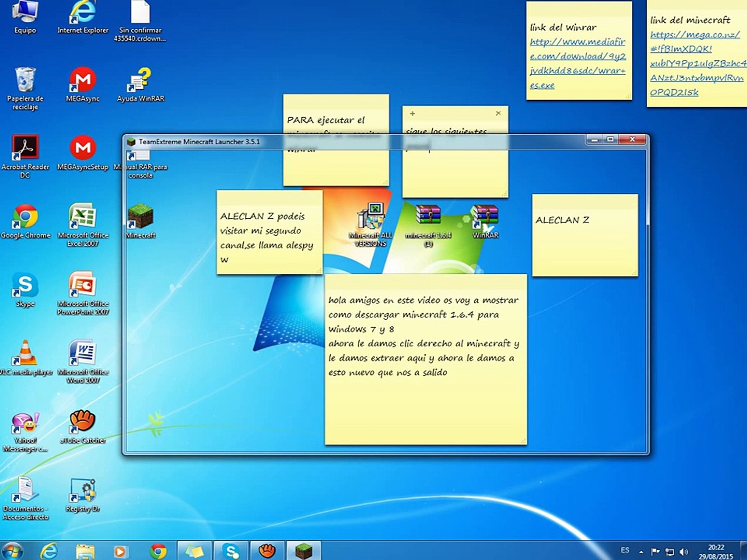Open the volume speaker icon in the tray
The height and width of the screenshot is (560, 747).
tap(684, 552)
